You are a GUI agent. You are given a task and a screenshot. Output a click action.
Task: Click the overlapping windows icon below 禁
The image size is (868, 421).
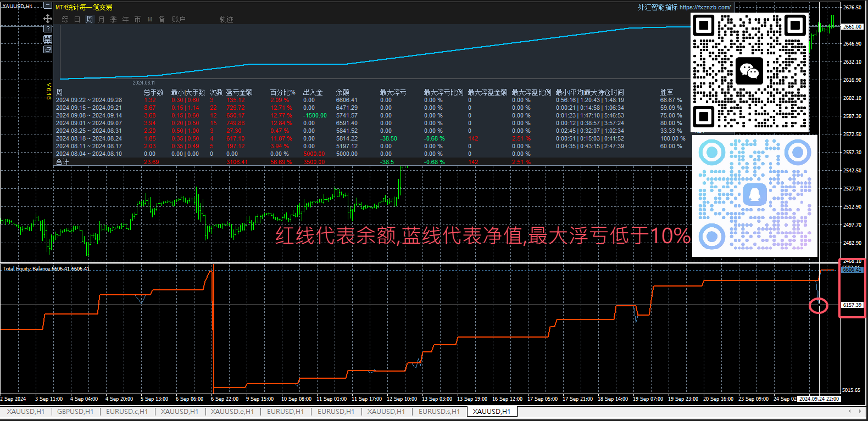tap(48, 49)
